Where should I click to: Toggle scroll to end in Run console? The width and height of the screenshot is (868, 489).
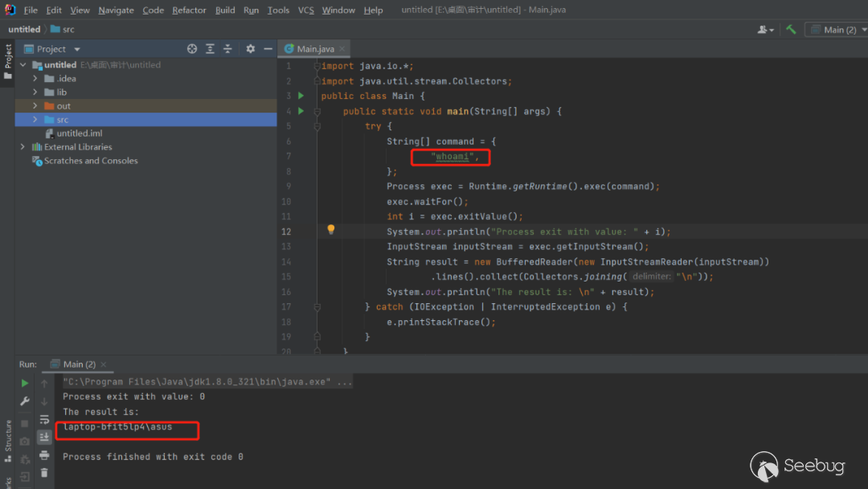coord(44,437)
